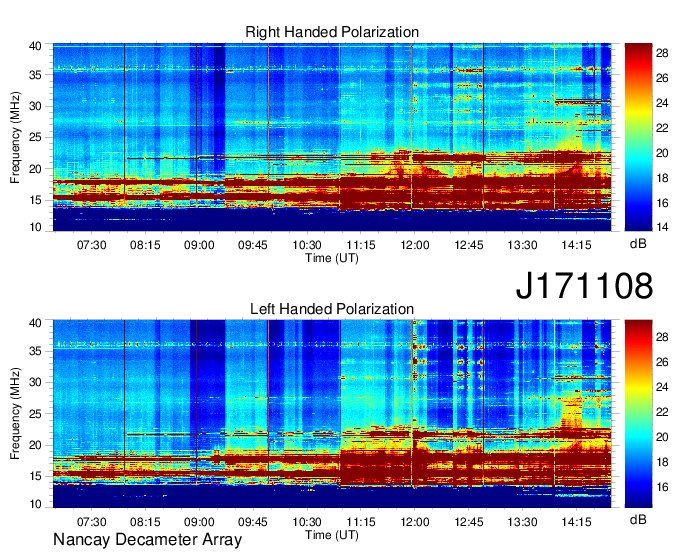Click 20 MHz tick on Left Handed plot

[36, 445]
